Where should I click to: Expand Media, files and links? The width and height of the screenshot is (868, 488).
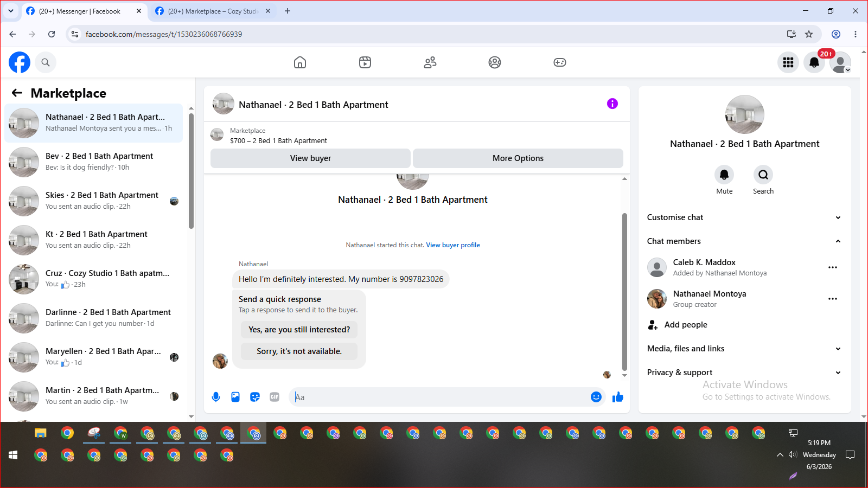pyautogui.click(x=745, y=349)
